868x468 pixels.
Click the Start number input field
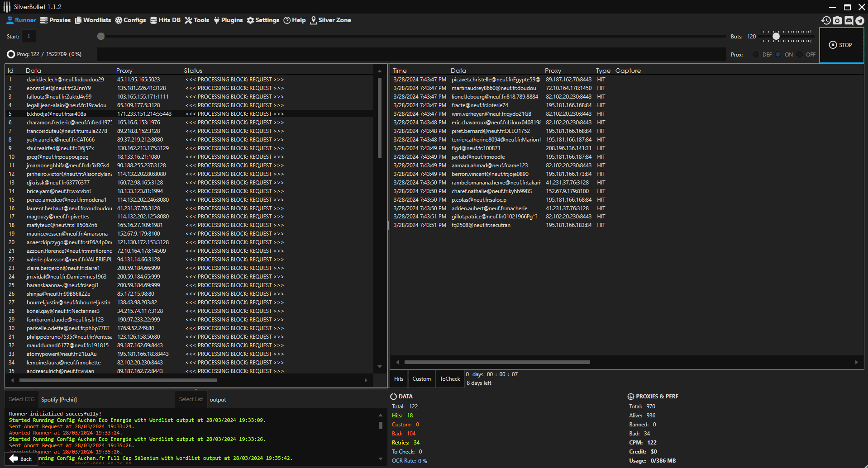click(29, 36)
